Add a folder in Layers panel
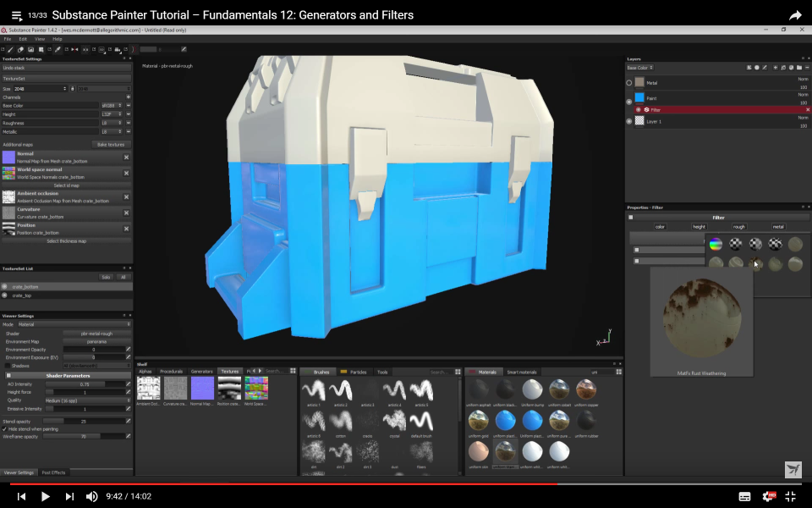This screenshot has width=812, height=508. 799,68
